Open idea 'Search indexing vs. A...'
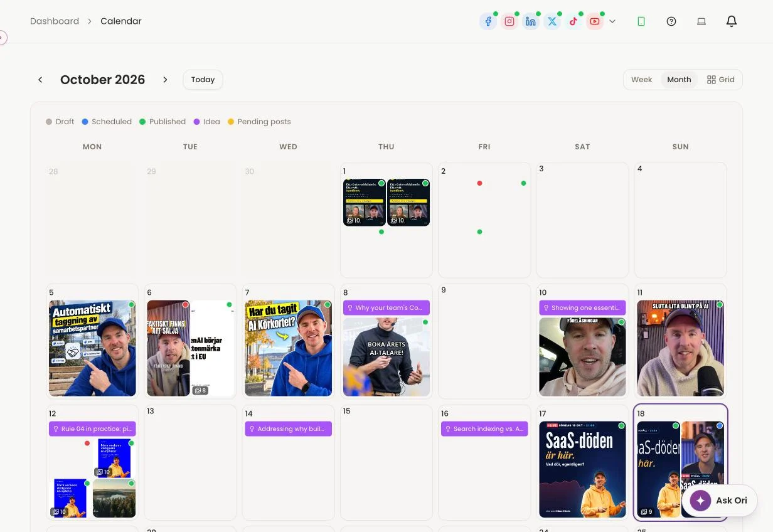This screenshot has width=773, height=532. click(x=484, y=429)
